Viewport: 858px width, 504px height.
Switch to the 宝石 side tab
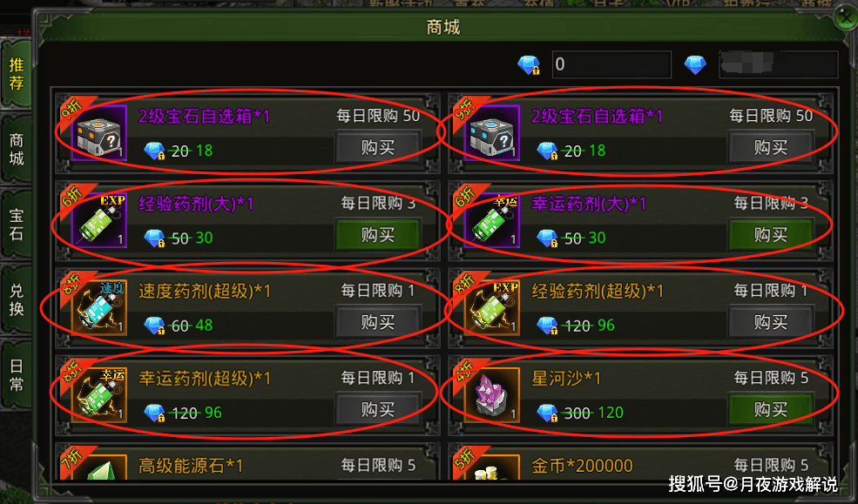[x=17, y=224]
